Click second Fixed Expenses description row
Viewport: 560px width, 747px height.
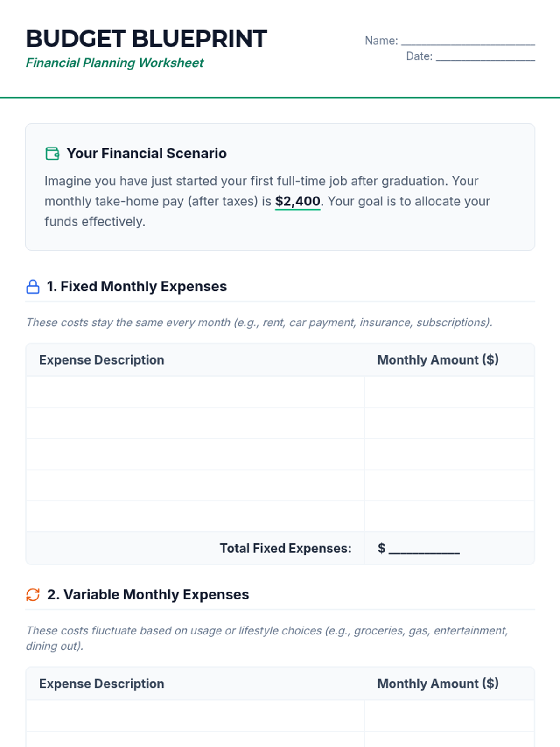coord(195,423)
